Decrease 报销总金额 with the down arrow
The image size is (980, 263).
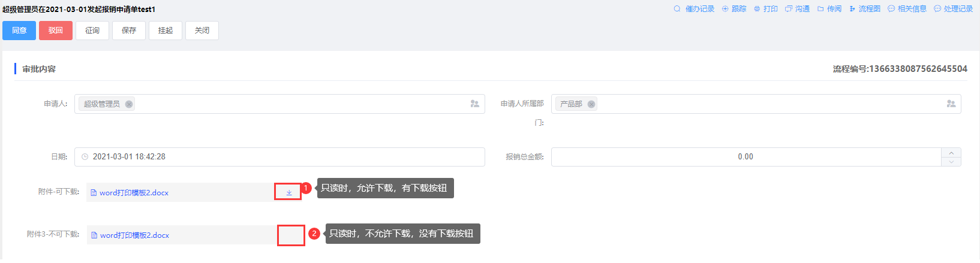(951, 162)
